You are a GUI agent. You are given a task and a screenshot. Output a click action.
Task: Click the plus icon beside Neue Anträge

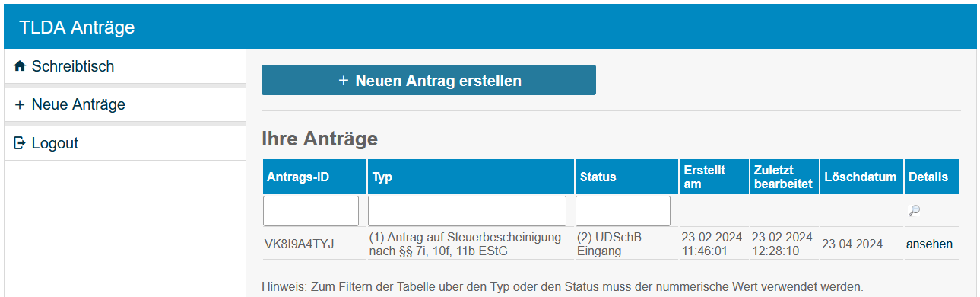click(x=20, y=105)
